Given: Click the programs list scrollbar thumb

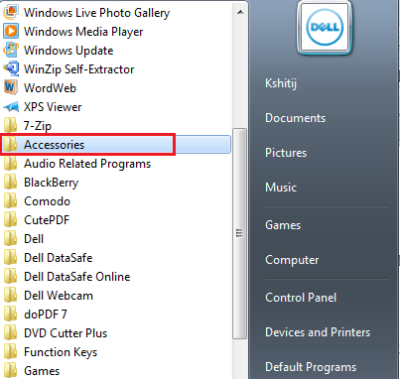Looking at the screenshot, I should tap(239, 233).
